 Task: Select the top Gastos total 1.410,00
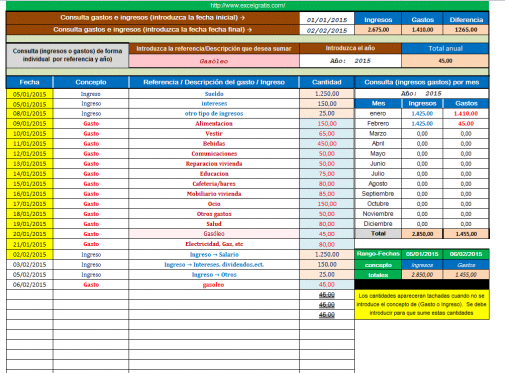422,30
